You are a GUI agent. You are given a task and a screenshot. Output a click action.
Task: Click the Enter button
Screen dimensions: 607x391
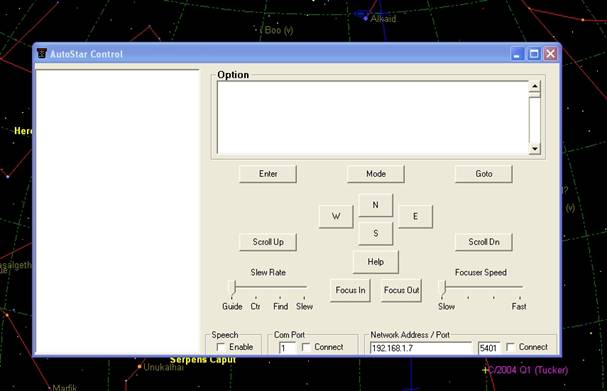(268, 174)
